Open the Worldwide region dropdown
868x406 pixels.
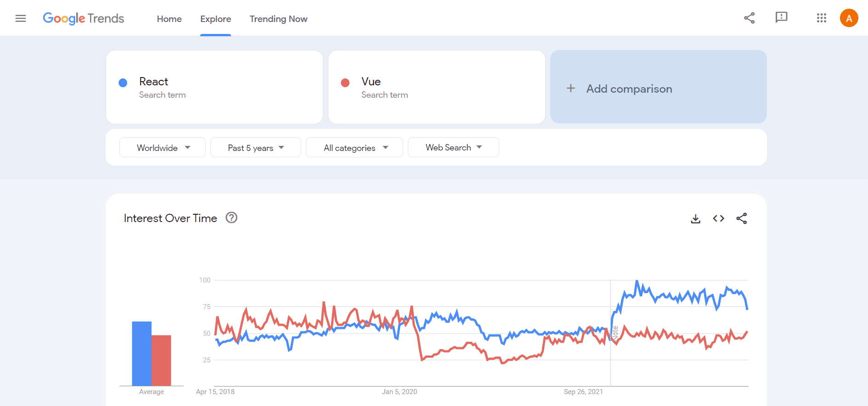[x=162, y=147]
